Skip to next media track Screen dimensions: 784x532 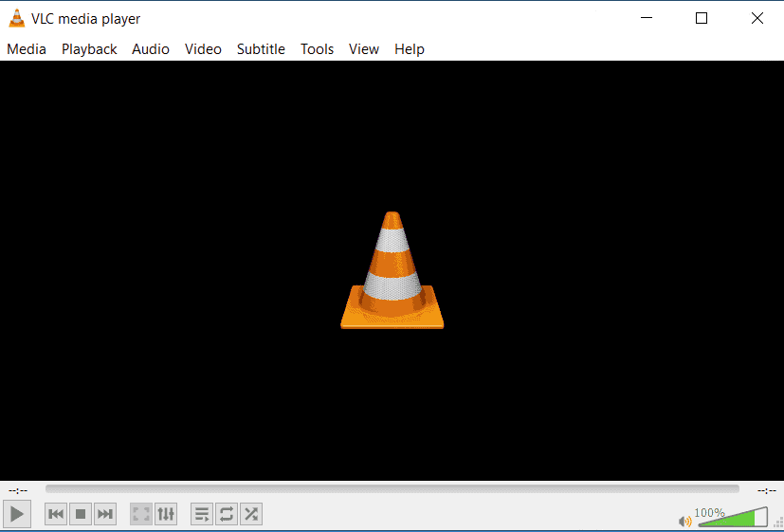point(105,514)
